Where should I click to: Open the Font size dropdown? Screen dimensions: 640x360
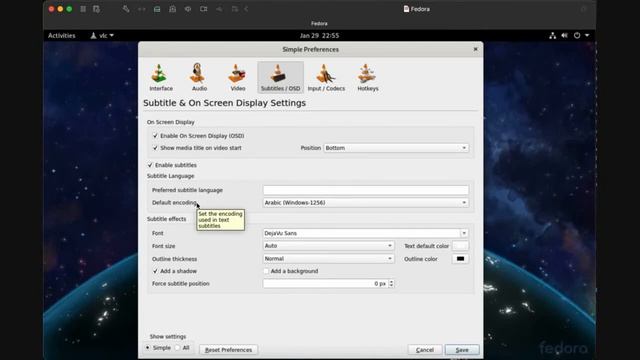(329, 246)
